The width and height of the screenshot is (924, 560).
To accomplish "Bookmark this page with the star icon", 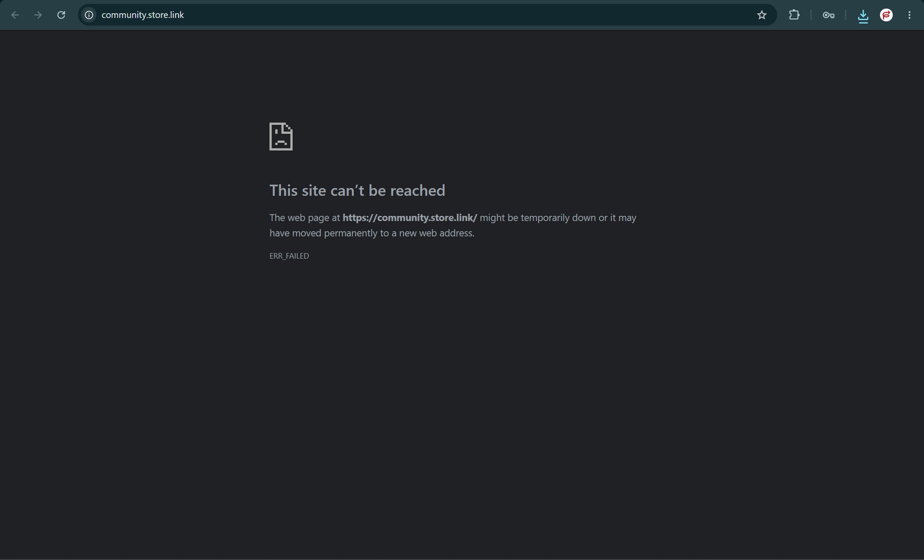I will 761,15.
